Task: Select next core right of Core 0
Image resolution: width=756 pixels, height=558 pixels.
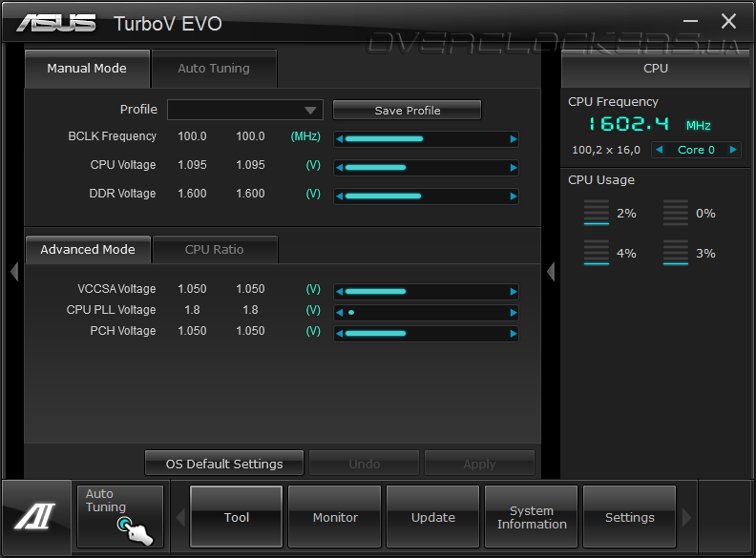Action: [733, 150]
